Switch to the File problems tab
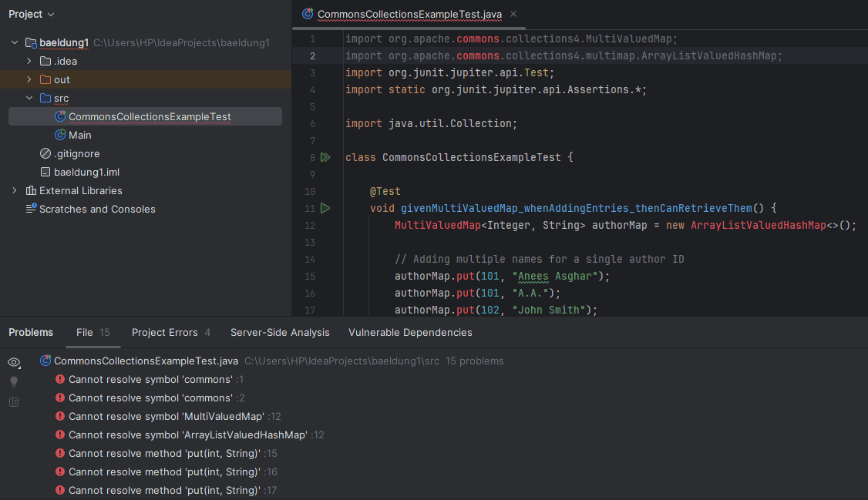Image resolution: width=868 pixels, height=500 pixels. (x=93, y=332)
